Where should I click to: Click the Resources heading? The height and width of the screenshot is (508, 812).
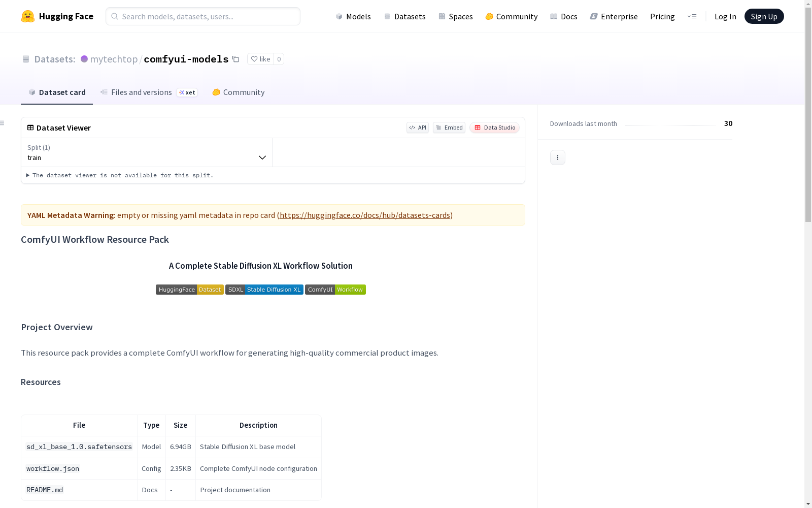pos(41,382)
